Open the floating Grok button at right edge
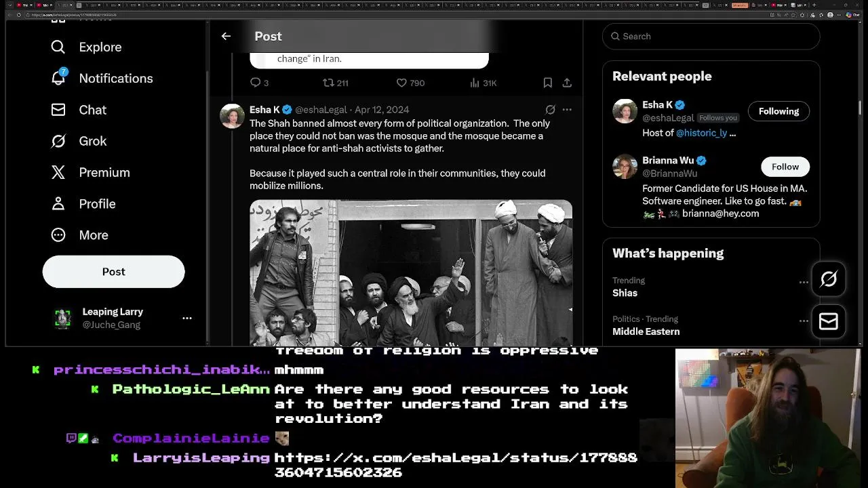Image resolution: width=868 pixels, height=488 pixels. (828, 279)
